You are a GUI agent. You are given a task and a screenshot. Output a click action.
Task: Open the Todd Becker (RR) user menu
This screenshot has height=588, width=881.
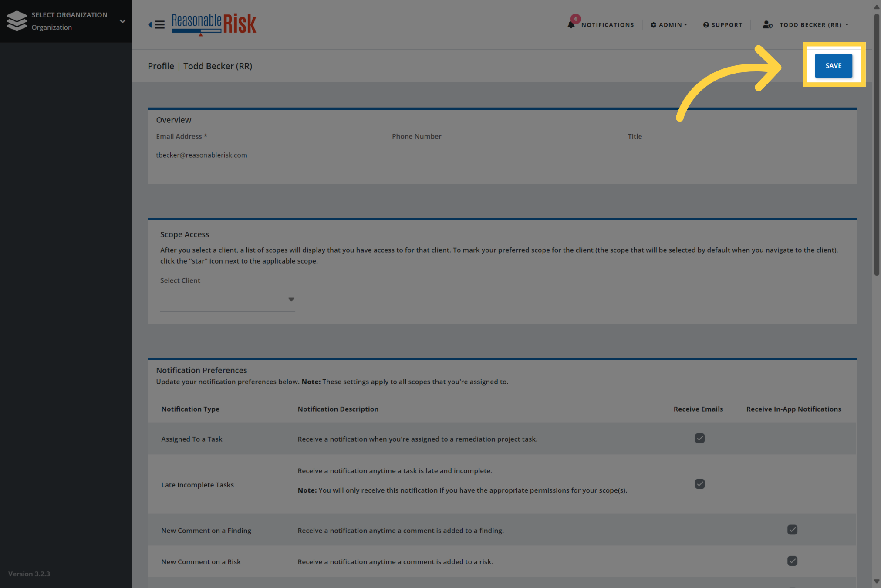(813, 25)
